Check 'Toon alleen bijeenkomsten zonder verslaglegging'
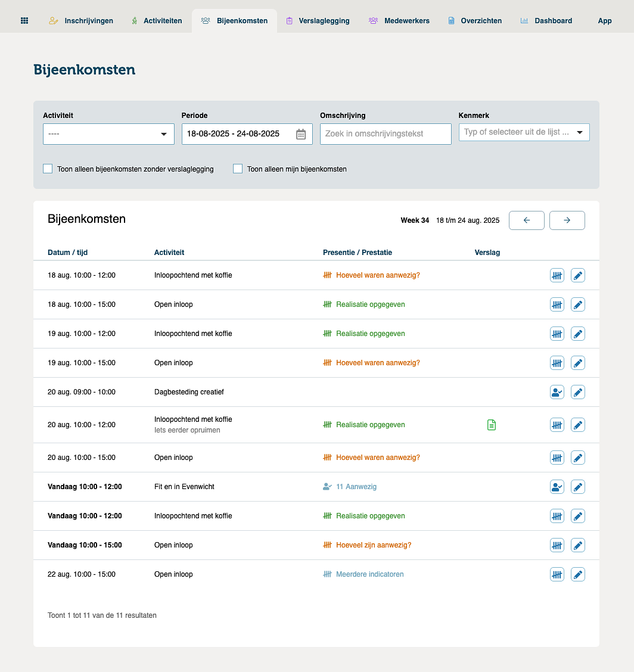 point(48,169)
